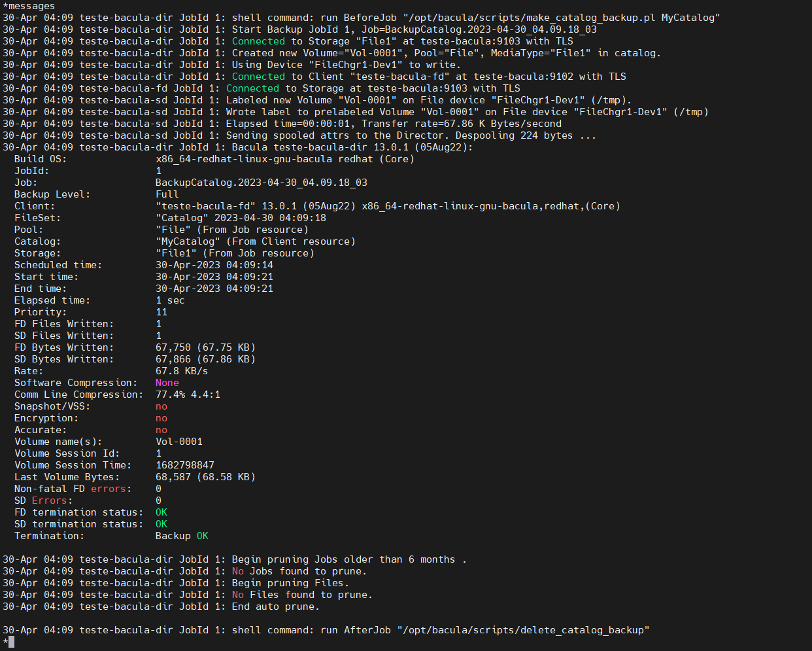
Task: Click the red no beside Snapshot/VSS
Action: [x=161, y=406]
